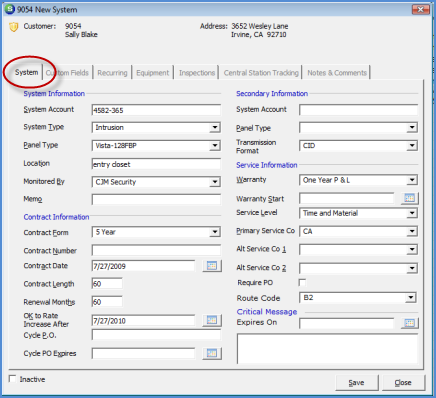Toggle the Inactive checkbox
This screenshot has height=398, width=436.
coord(12,379)
